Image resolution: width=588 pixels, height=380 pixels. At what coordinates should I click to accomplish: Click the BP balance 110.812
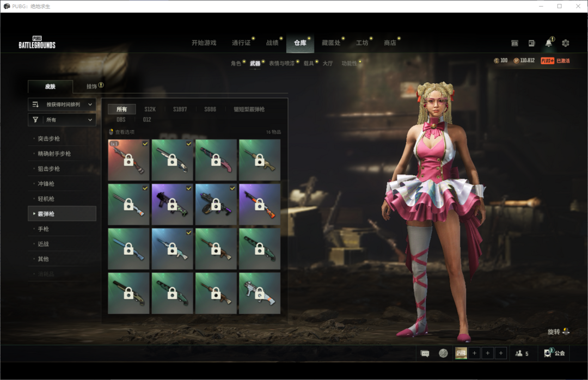pyautogui.click(x=524, y=60)
